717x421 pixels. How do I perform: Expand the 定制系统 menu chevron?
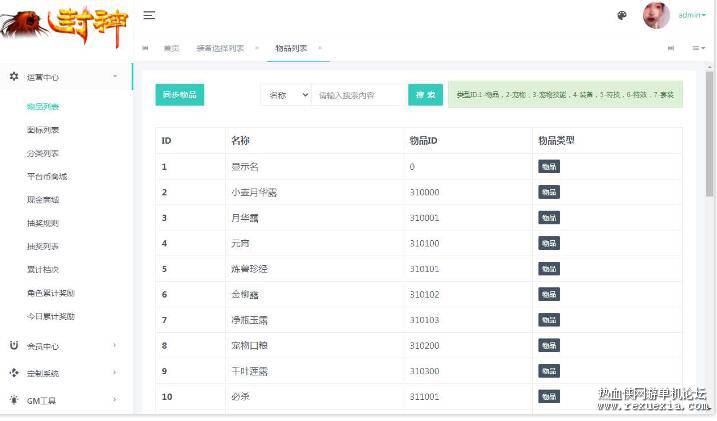[x=115, y=373]
